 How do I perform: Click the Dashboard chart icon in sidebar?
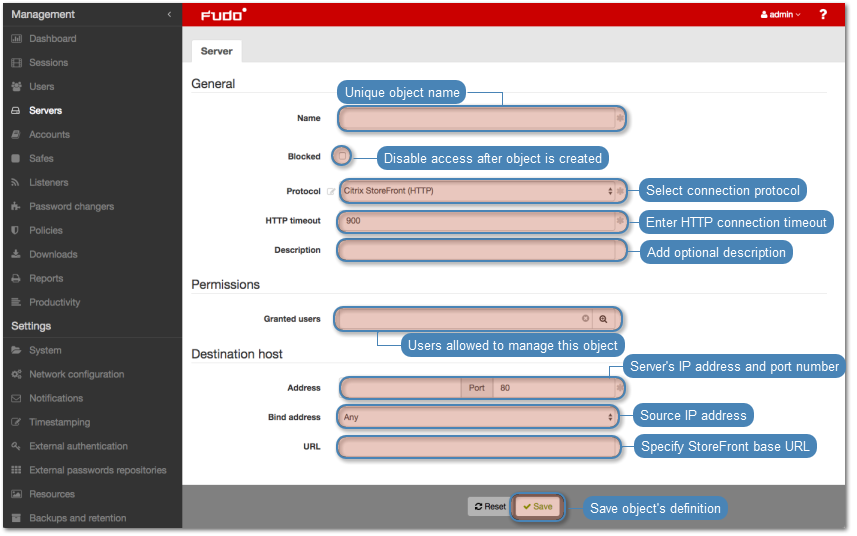pyautogui.click(x=16, y=39)
